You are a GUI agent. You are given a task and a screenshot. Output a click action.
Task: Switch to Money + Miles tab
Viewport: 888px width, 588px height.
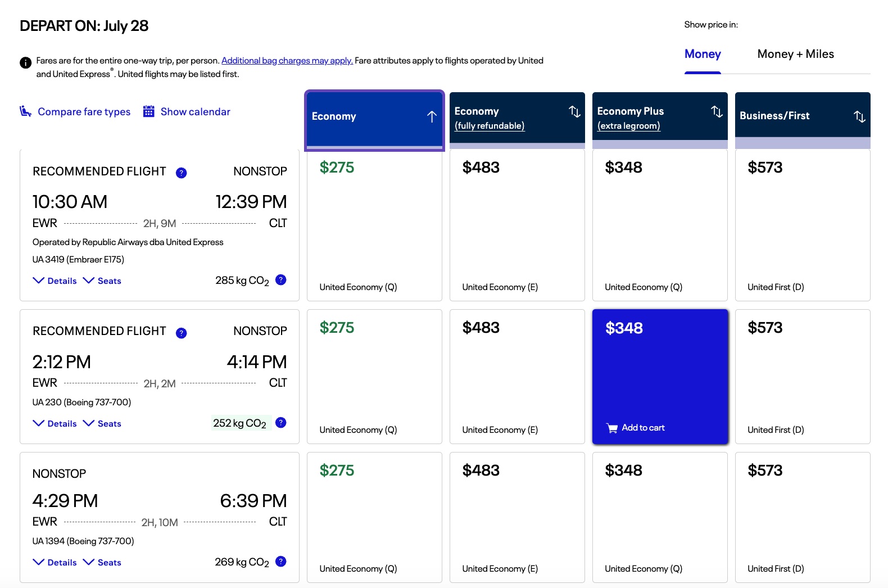click(795, 54)
